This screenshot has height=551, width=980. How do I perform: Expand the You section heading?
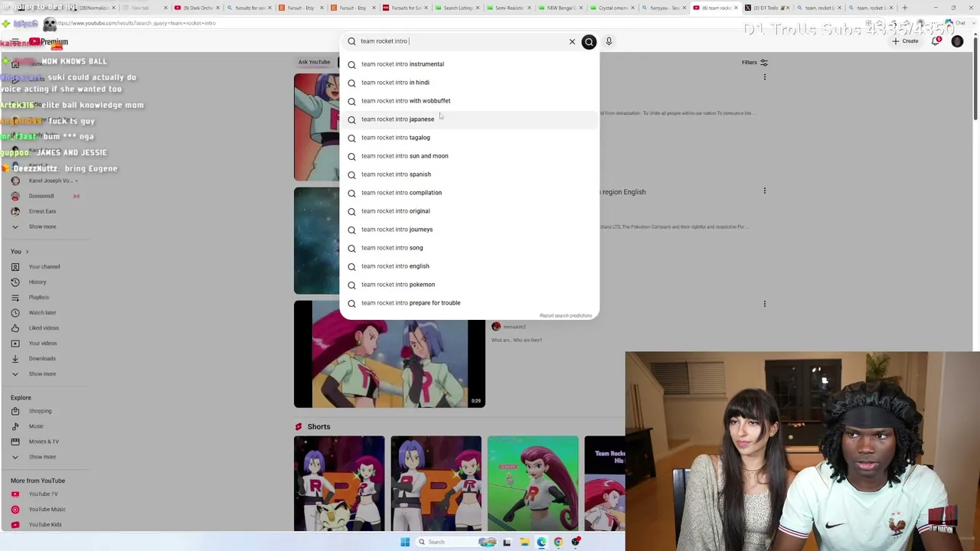pyautogui.click(x=19, y=251)
